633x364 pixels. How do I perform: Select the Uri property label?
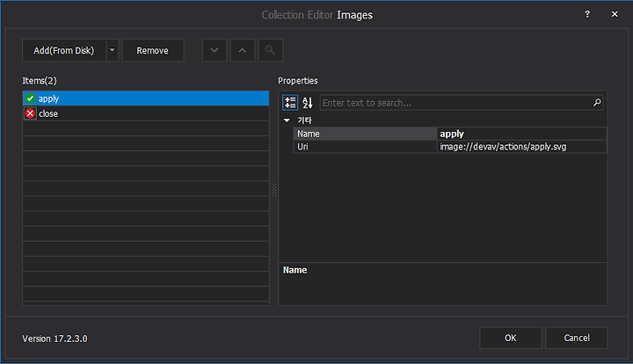coord(365,147)
